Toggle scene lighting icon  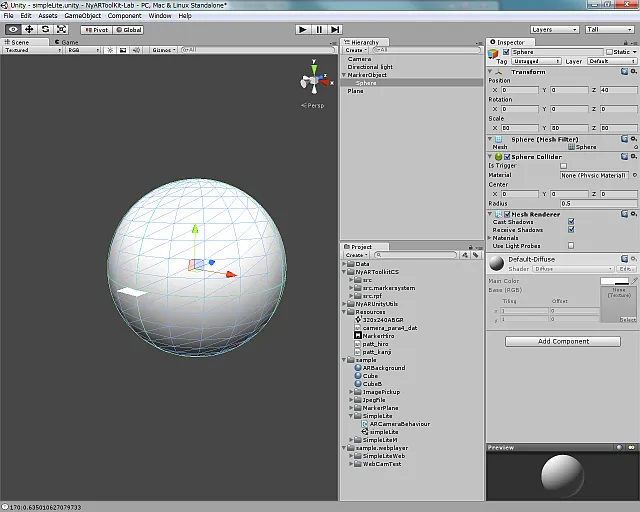pos(110,50)
